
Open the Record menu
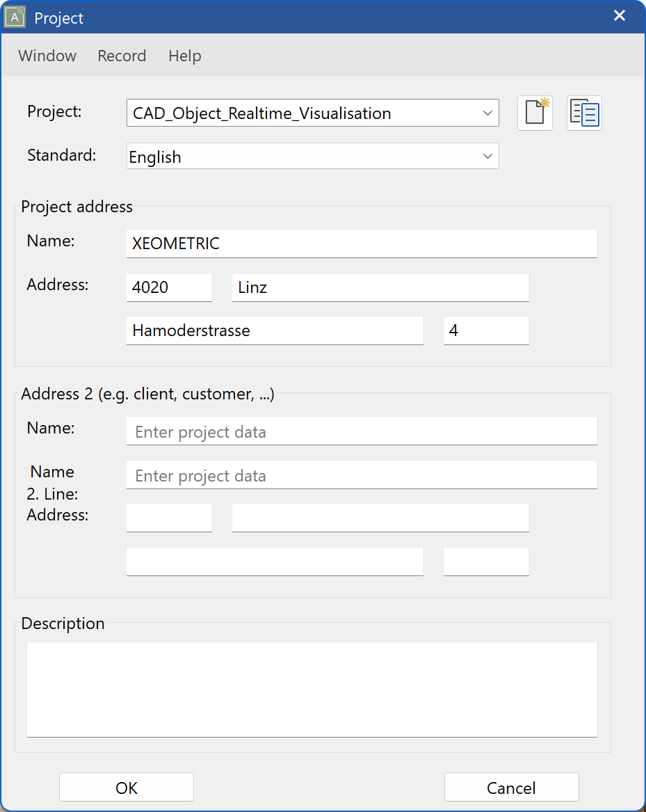pos(122,56)
